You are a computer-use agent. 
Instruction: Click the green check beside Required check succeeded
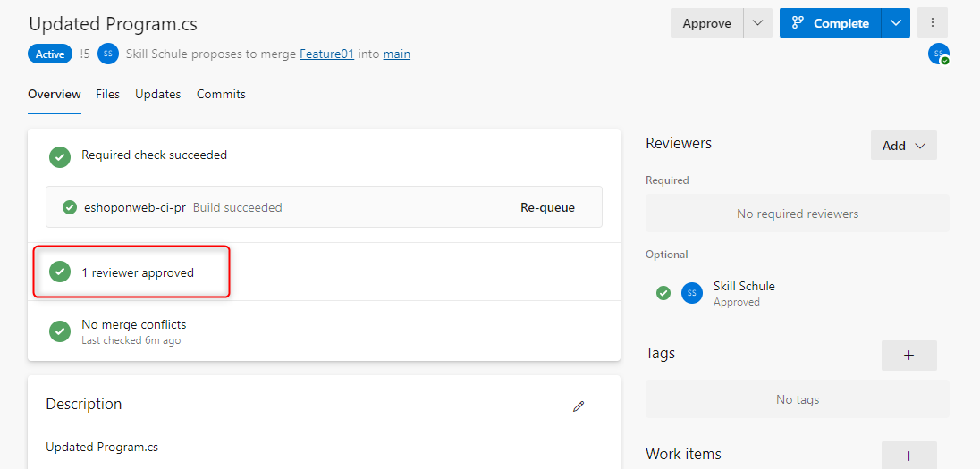pos(60,156)
